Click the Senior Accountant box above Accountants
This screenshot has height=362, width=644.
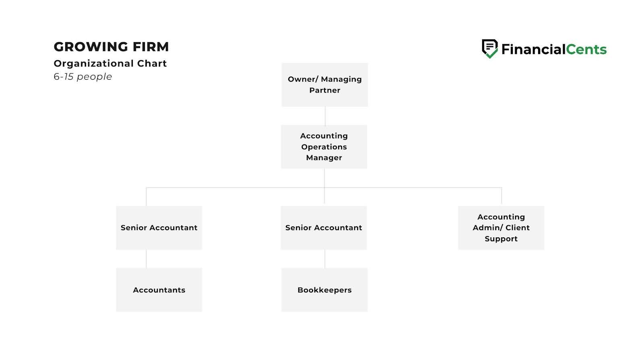159,228
